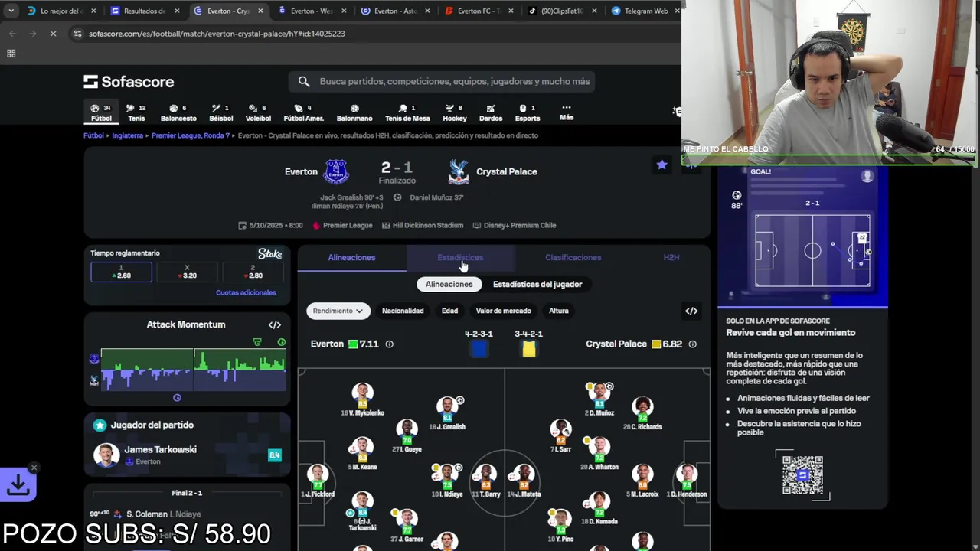This screenshot has width=980, height=551.
Task: Show info about Everton team rating
Action: click(389, 344)
